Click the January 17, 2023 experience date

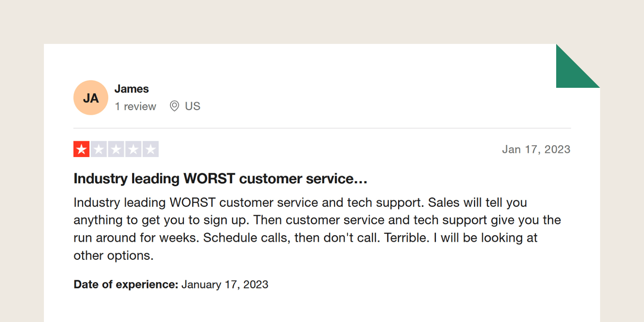click(225, 284)
